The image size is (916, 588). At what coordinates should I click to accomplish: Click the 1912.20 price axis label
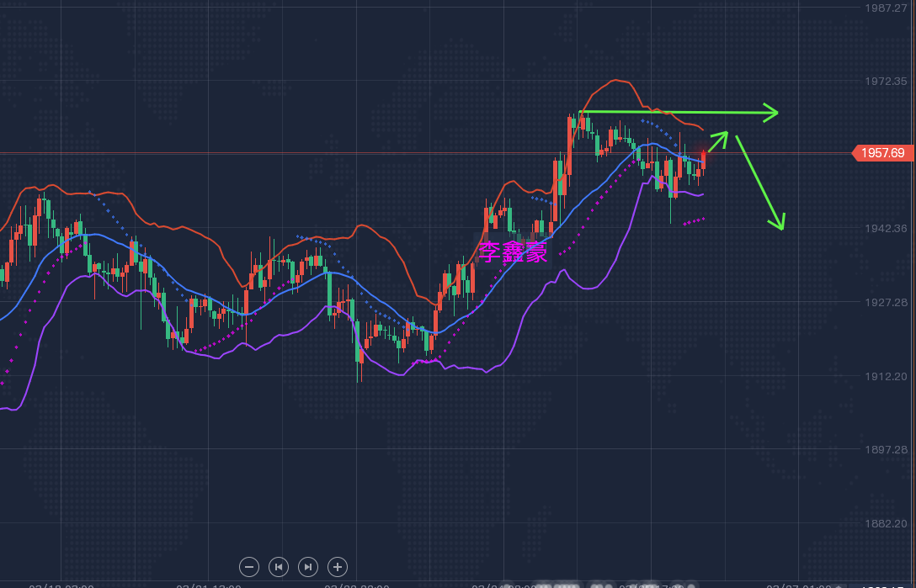pos(887,376)
